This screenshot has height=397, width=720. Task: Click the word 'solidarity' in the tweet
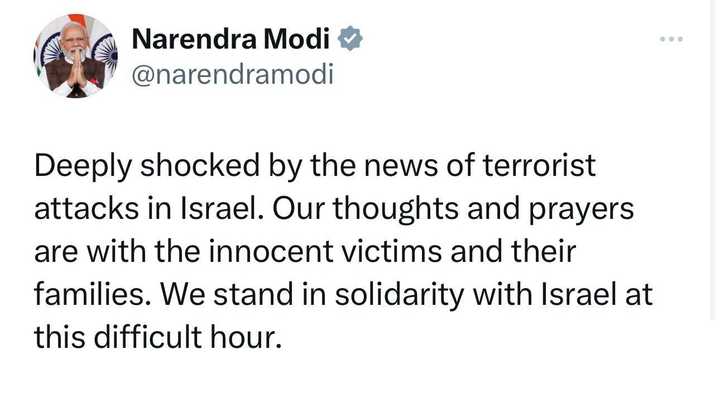(399, 295)
